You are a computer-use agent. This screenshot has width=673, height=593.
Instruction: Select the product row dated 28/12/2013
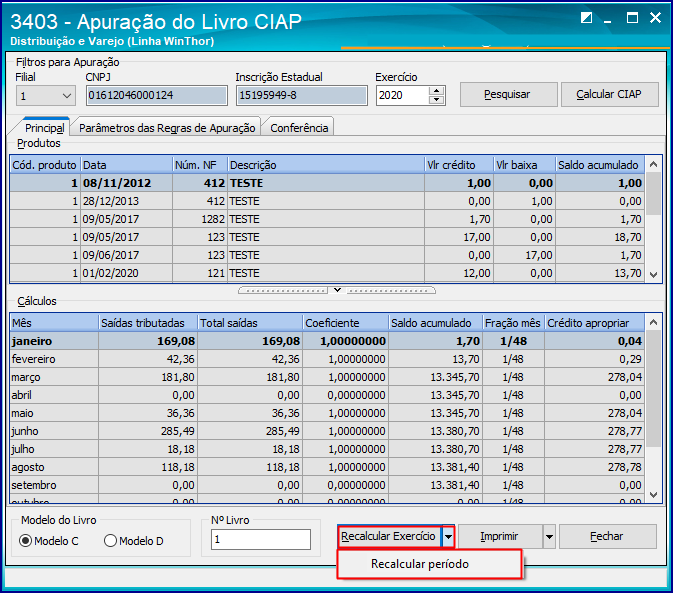tap(327, 201)
